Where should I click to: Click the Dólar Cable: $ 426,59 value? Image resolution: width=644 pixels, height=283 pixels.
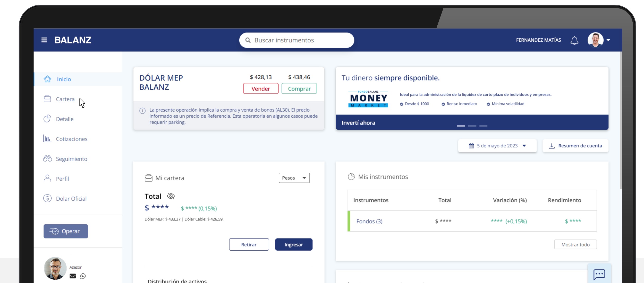point(204,219)
